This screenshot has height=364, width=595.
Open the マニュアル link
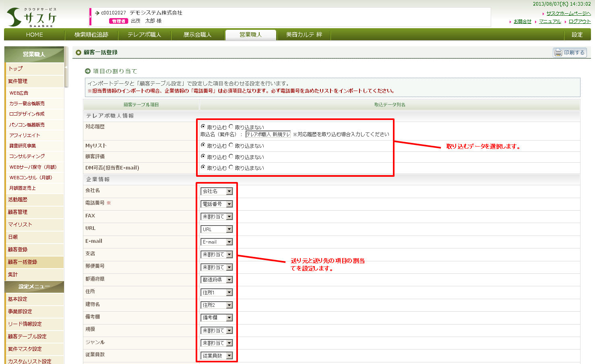pyautogui.click(x=550, y=21)
